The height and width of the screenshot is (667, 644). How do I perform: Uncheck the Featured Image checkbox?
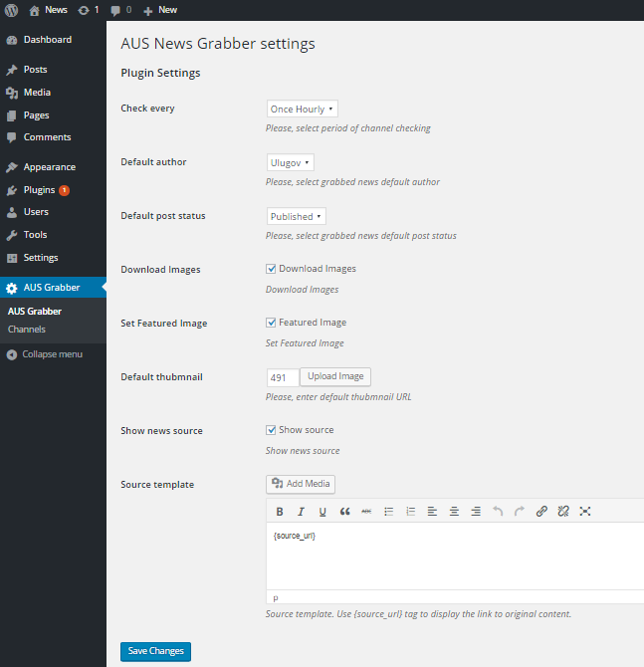tap(271, 323)
